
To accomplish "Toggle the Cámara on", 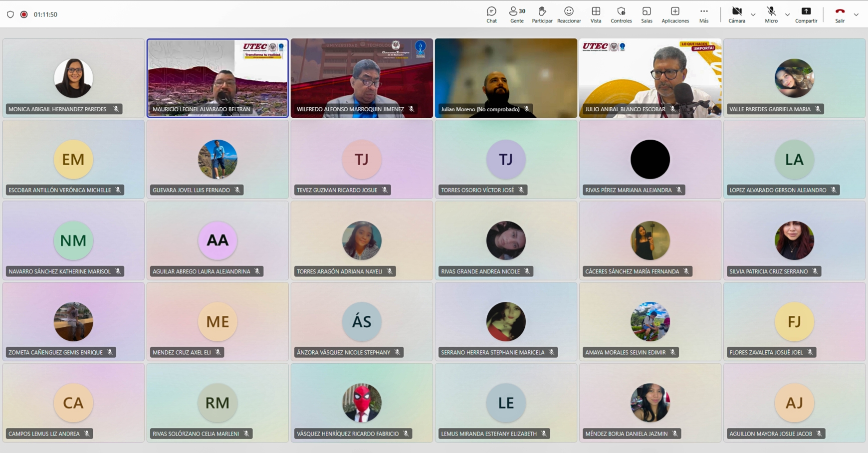I will (736, 14).
